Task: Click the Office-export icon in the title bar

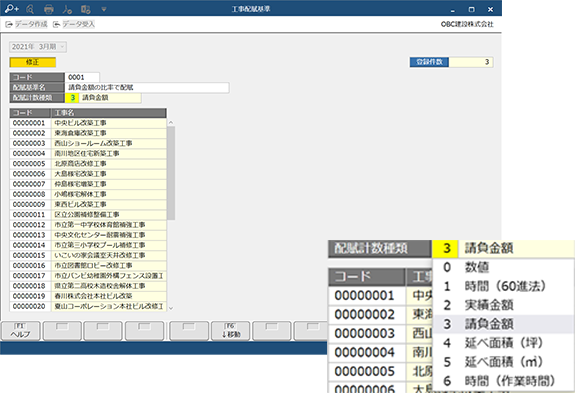Action: click(x=86, y=9)
